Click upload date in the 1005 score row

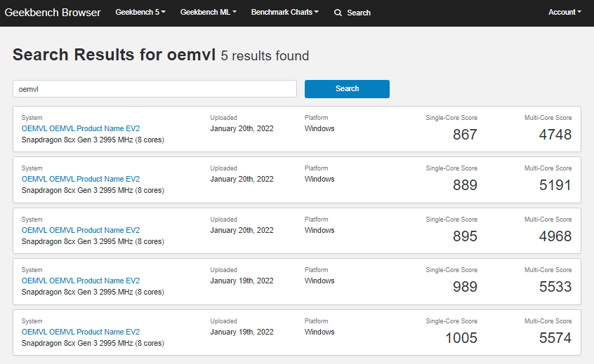tap(242, 332)
